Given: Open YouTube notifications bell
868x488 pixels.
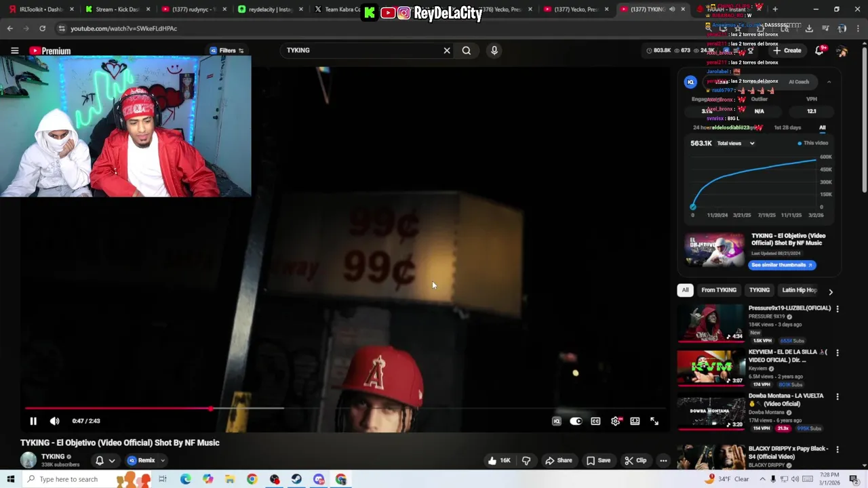Looking at the screenshot, I should 820,51.
